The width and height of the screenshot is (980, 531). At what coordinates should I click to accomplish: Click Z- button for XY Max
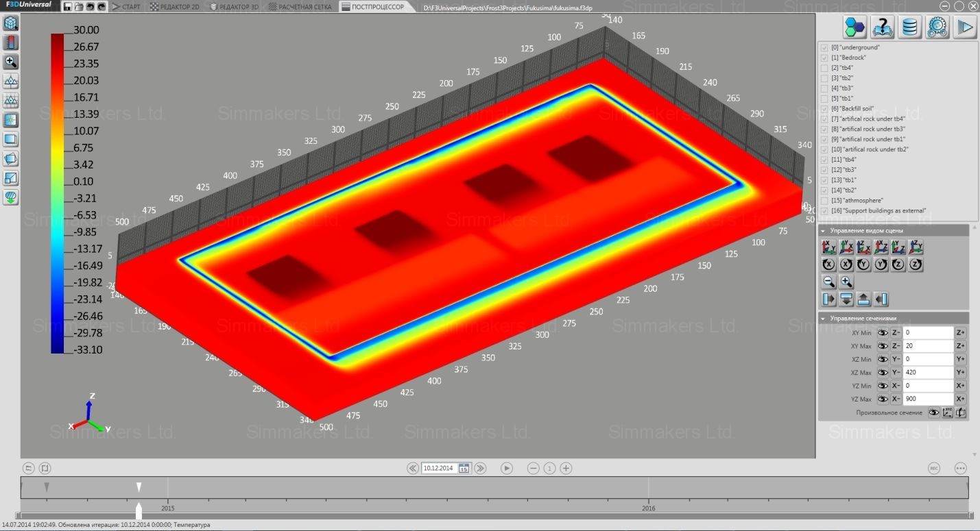[x=896, y=346]
